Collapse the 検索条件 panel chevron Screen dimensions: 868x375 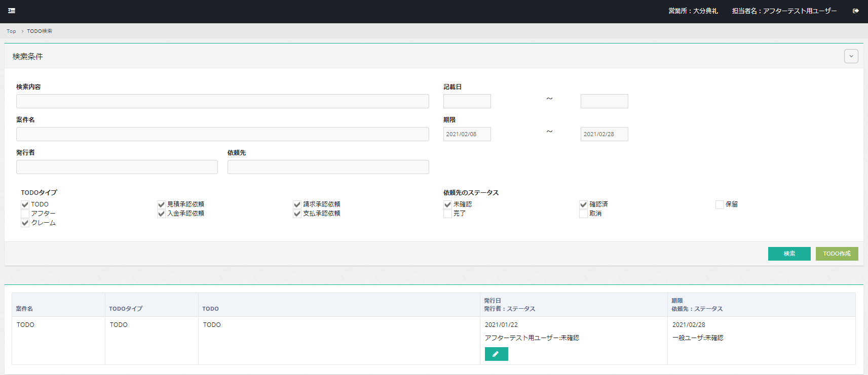pyautogui.click(x=851, y=56)
